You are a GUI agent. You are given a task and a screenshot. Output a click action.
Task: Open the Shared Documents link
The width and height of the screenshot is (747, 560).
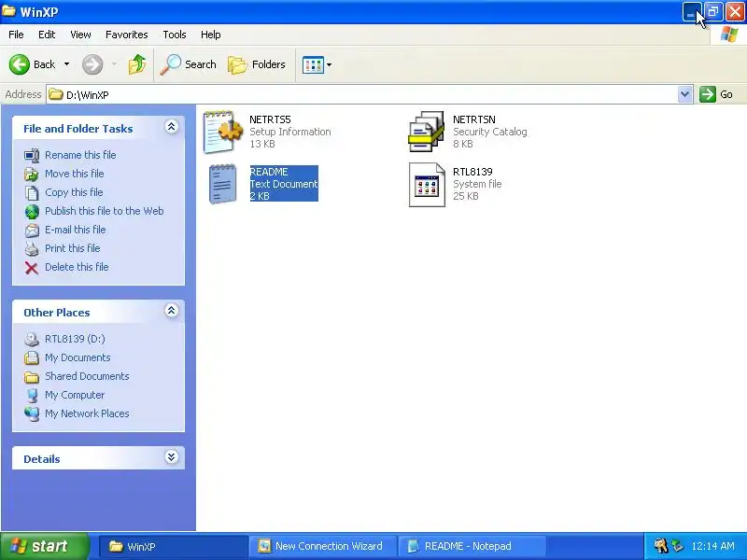point(87,376)
